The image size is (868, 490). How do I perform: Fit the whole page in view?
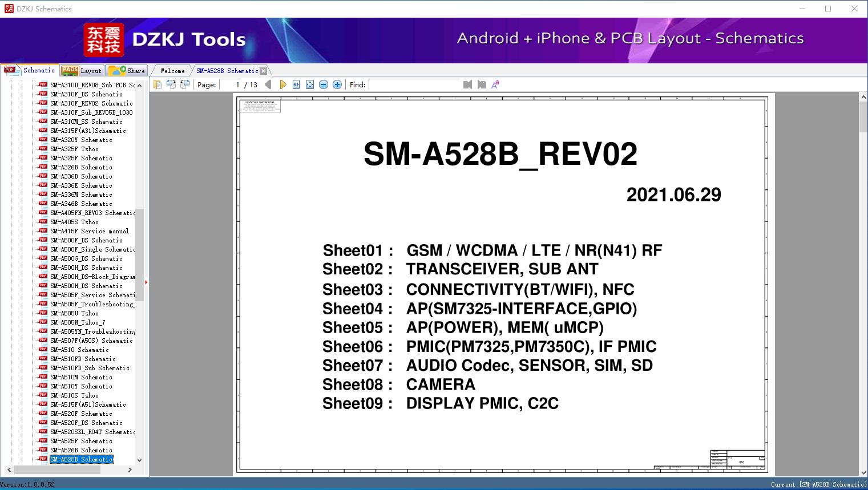click(x=310, y=84)
